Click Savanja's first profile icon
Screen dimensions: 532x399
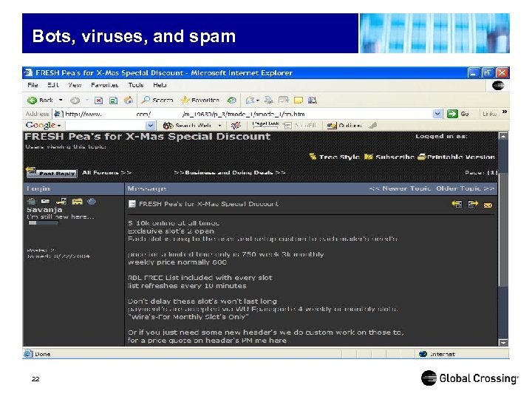tap(31, 202)
